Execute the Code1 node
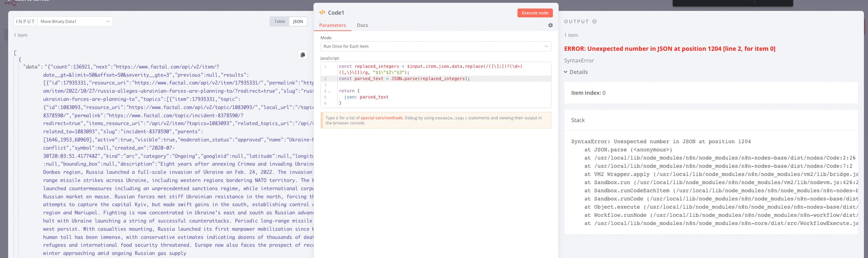This screenshot has width=868, height=258. click(535, 13)
